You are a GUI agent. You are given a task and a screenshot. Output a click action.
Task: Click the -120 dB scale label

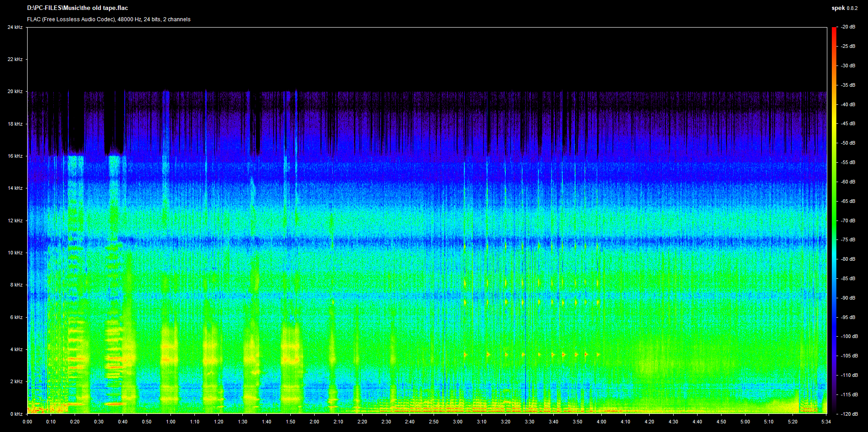click(x=848, y=414)
